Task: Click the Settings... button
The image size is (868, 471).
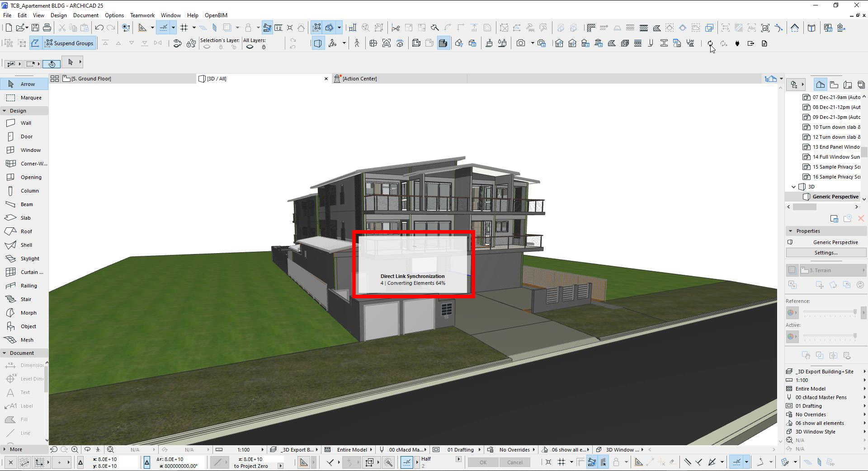Action: tap(826, 253)
